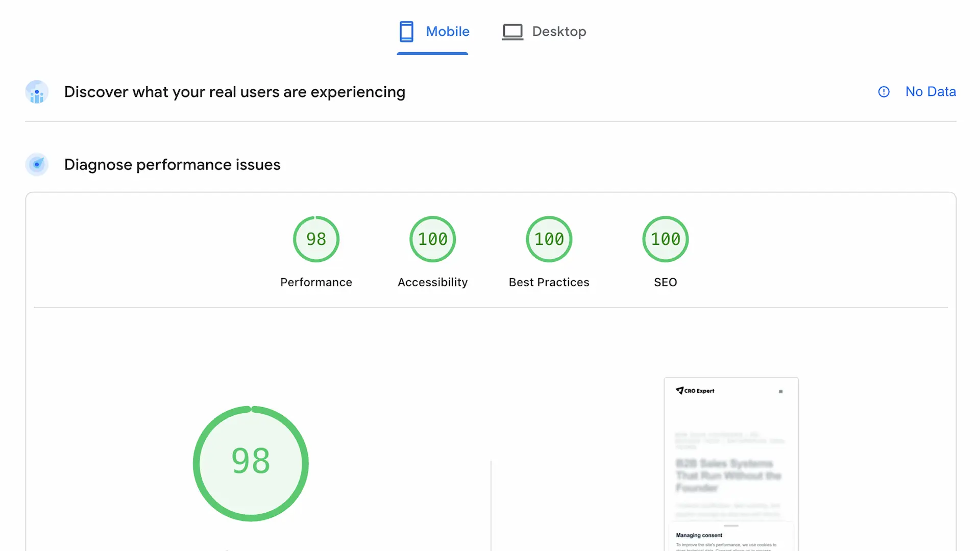Click the Performance label below its gauge
Image resolution: width=980 pixels, height=551 pixels.
tap(315, 282)
